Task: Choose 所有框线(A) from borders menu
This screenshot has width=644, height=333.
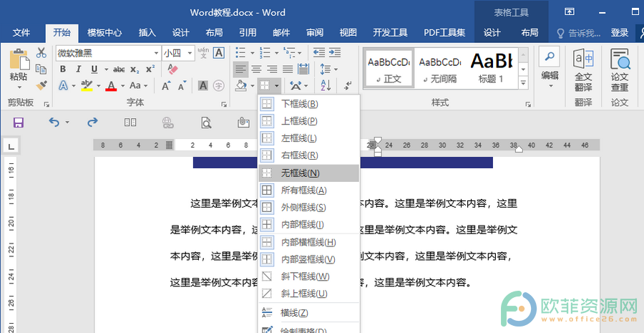Action: click(x=309, y=190)
